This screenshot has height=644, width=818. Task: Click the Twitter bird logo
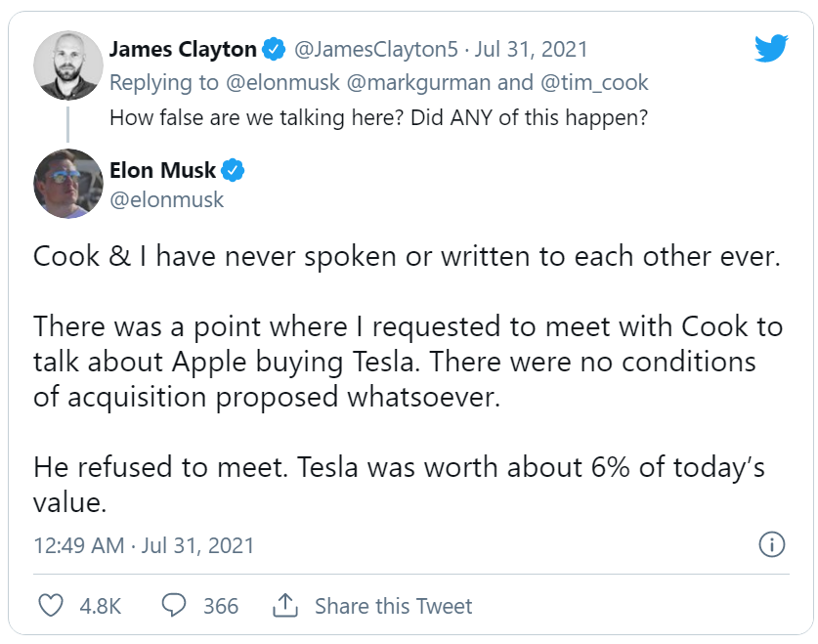click(x=771, y=48)
